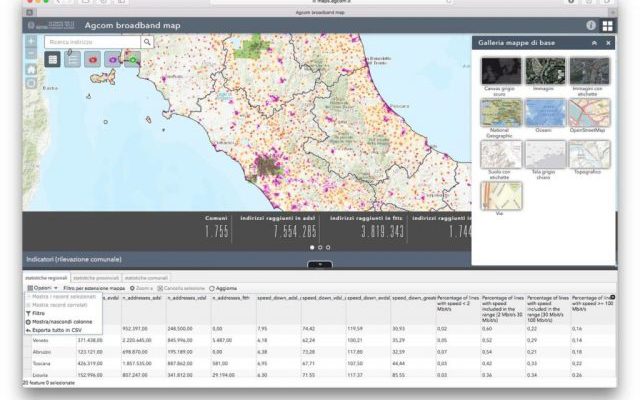640x400 pixels.
Task: Select Immagini con etichette basemap thumbnail
Action: tap(589, 71)
